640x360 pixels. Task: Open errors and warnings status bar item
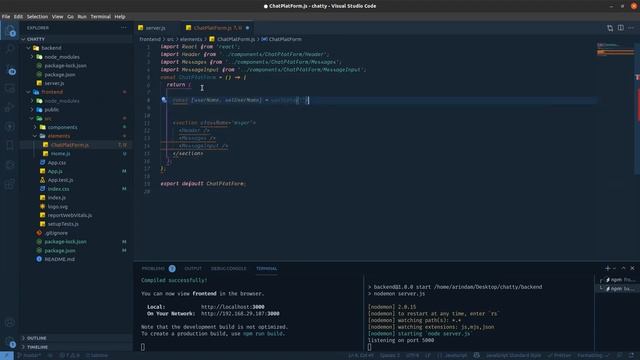[70, 356]
